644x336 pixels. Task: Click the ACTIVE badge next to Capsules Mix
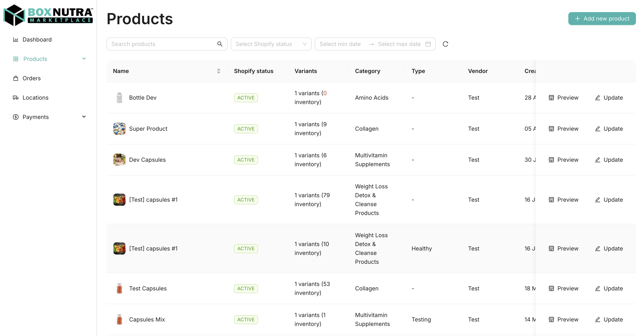click(x=246, y=319)
